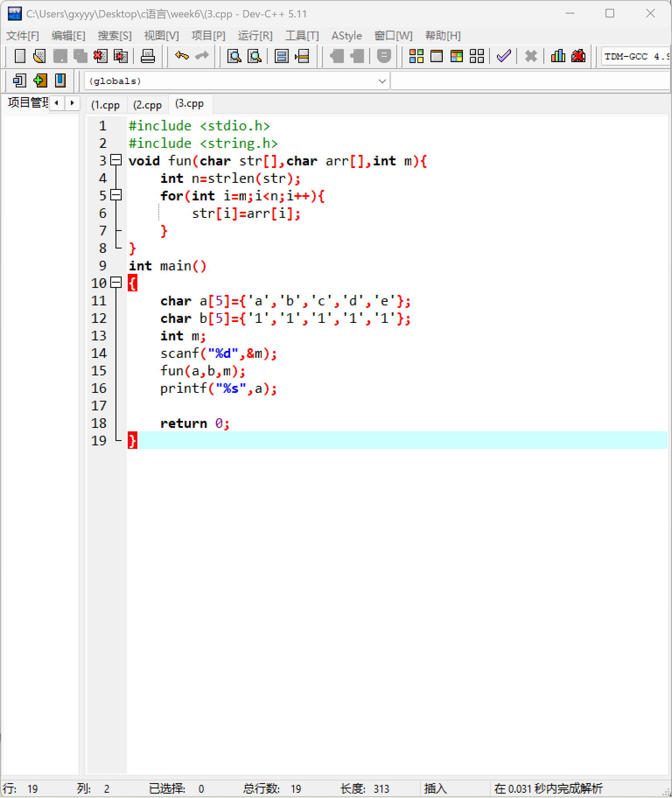This screenshot has height=798, width=672.
Task: Click the 'int main()' declaration
Action: [x=168, y=266]
